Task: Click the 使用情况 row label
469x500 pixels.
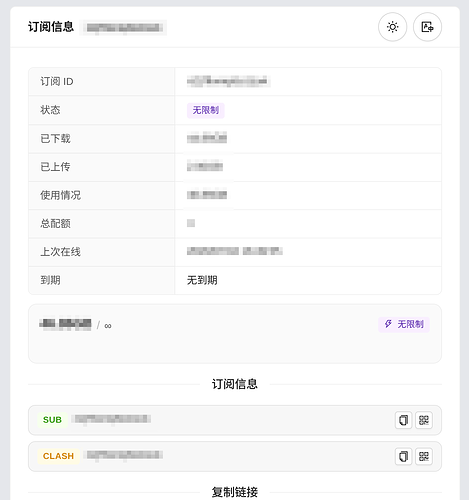Action: click(60, 195)
